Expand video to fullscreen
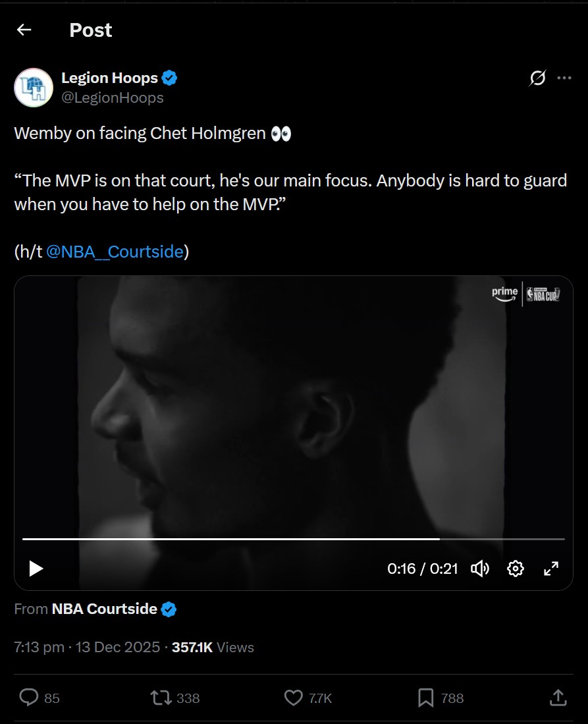The height and width of the screenshot is (724, 588). pos(551,569)
